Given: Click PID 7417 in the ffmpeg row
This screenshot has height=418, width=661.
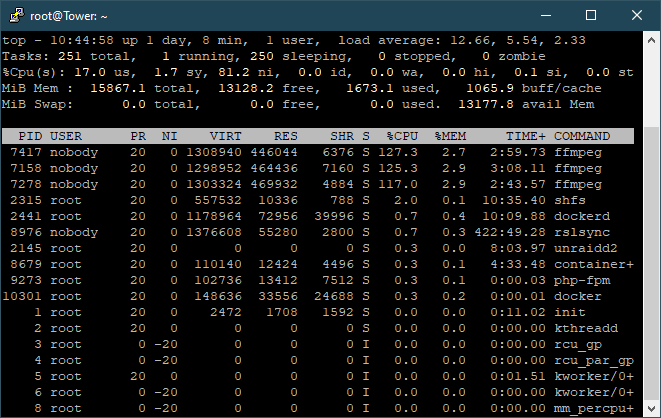Looking at the screenshot, I should tap(26, 152).
